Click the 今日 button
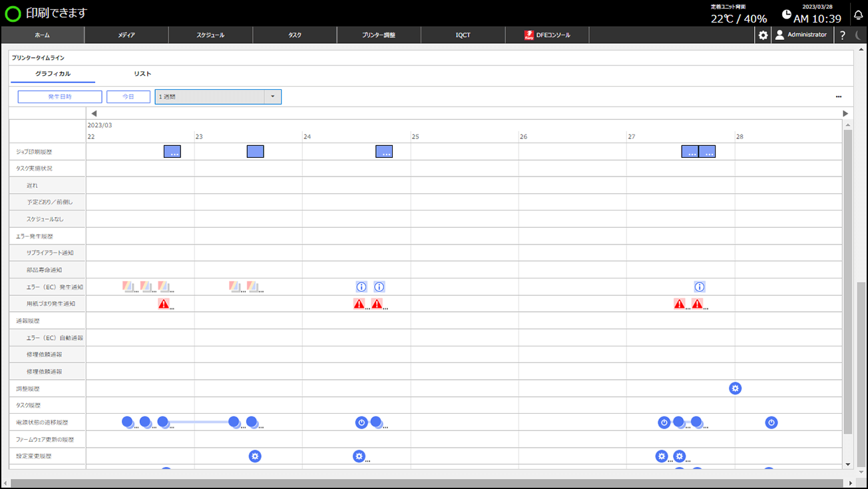 (128, 97)
